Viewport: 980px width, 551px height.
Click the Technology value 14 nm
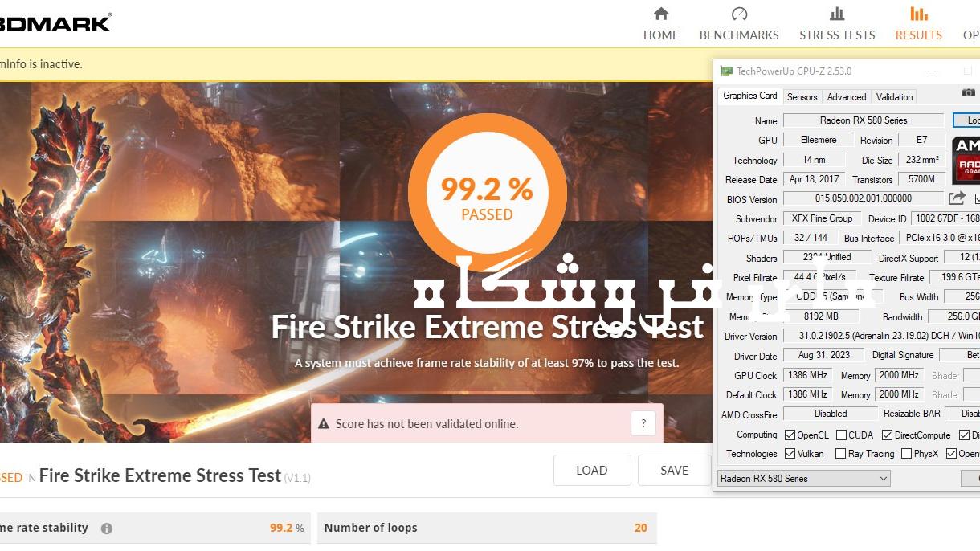click(x=814, y=160)
